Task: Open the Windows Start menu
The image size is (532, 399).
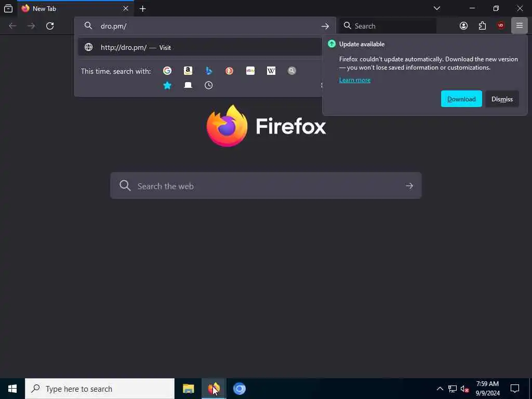Action: (x=12, y=389)
